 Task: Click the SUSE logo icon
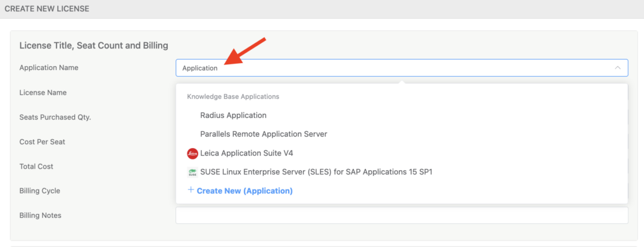192,173
